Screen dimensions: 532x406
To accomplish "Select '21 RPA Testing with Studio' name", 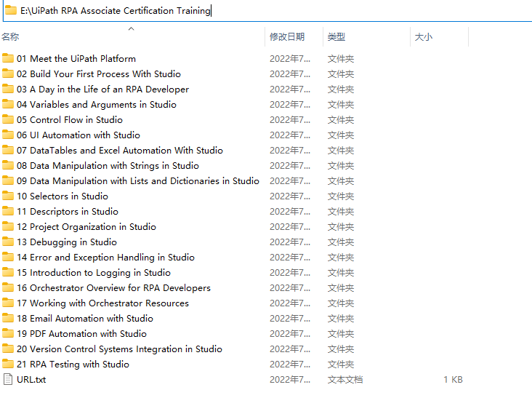I will (x=73, y=365).
